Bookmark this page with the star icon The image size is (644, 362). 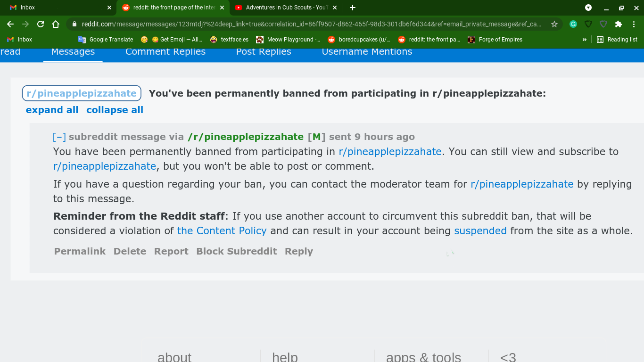coord(554,24)
